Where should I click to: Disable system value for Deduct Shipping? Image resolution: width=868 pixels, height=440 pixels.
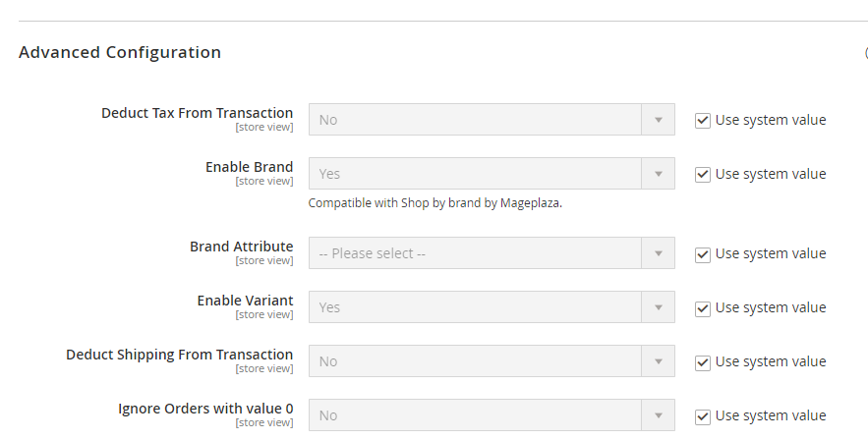[x=702, y=361]
